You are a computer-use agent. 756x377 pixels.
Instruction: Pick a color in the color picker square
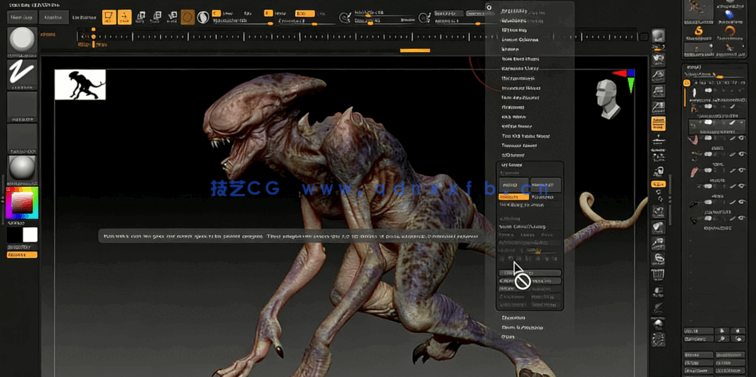point(22,203)
